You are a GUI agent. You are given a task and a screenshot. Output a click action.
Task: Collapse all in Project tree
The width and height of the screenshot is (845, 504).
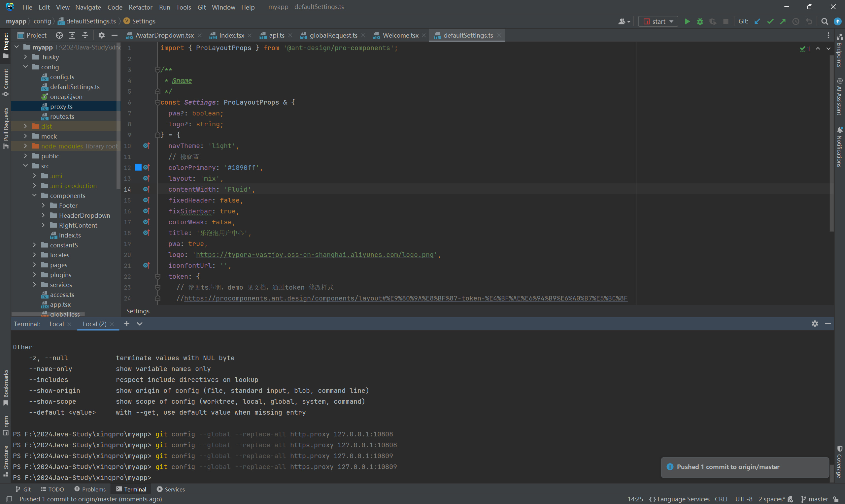coord(85,35)
